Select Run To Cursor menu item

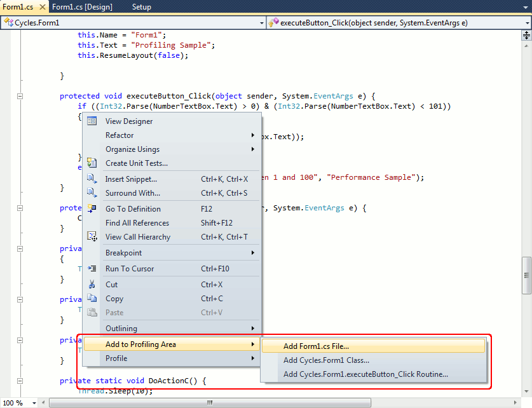[172, 269]
